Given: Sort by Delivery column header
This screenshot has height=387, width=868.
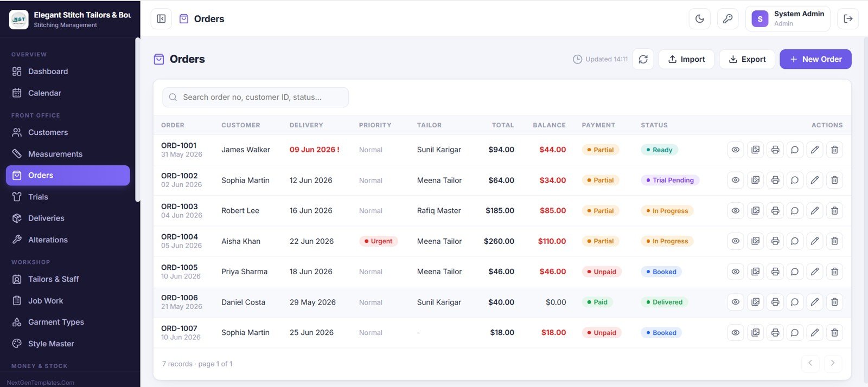Looking at the screenshot, I should pos(306,125).
